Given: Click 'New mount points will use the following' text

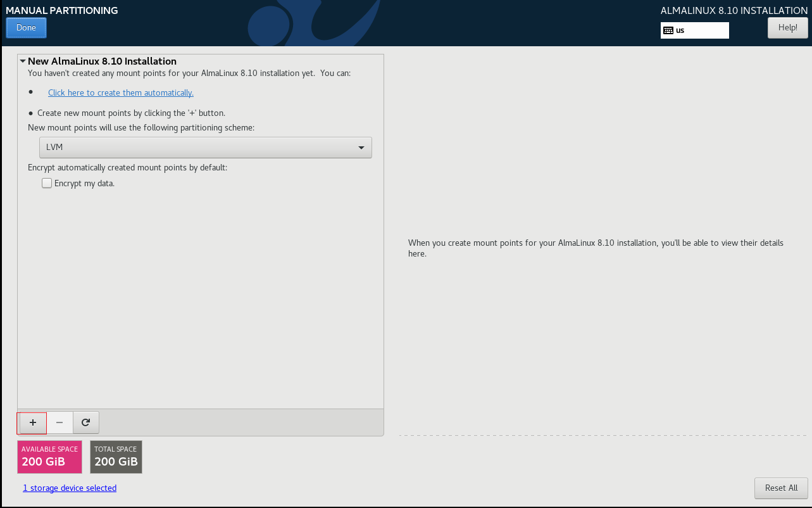Looking at the screenshot, I should click(x=141, y=127).
